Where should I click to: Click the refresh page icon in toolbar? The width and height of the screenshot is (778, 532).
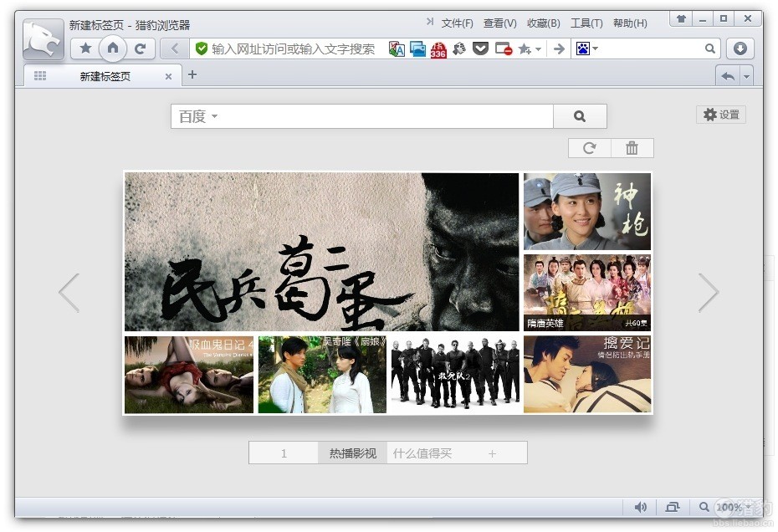point(141,49)
